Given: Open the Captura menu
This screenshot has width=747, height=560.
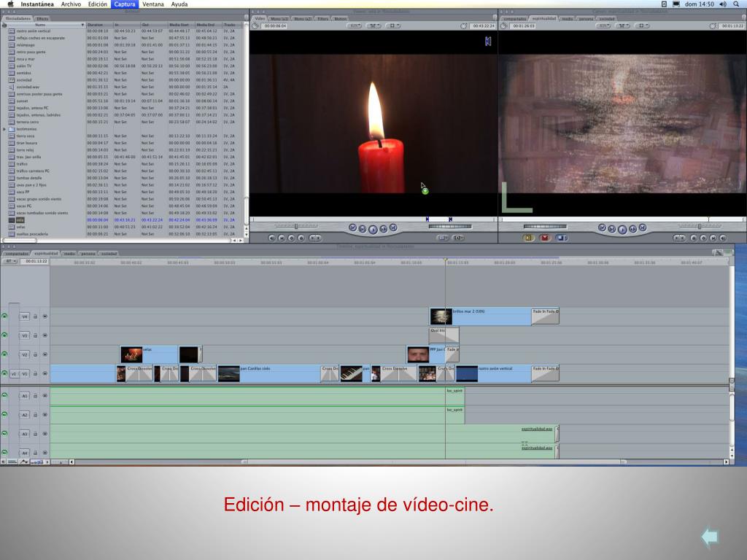Looking at the screenshot, I should (x=124, y=4).
